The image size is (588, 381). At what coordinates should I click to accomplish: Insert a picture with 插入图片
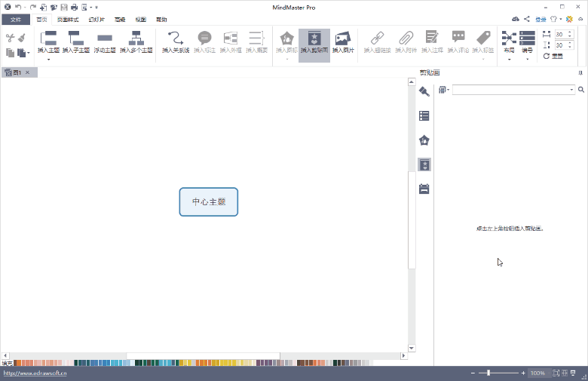click(x=343, y=42)
